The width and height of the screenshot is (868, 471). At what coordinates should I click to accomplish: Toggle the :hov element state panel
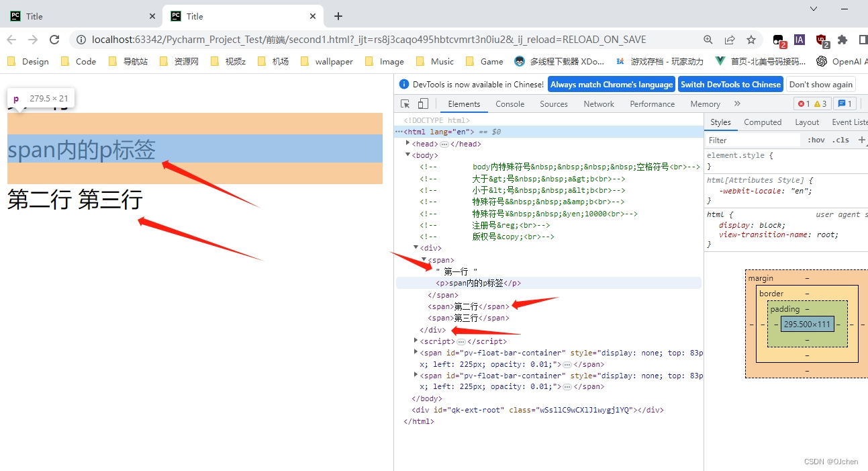[x=816, y=140]
